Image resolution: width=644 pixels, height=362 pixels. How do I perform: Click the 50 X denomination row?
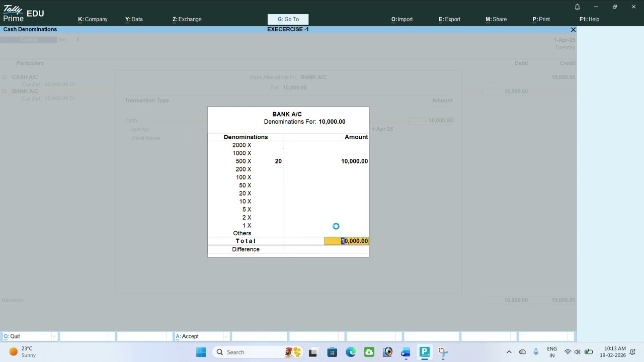(x=288, y=185)
